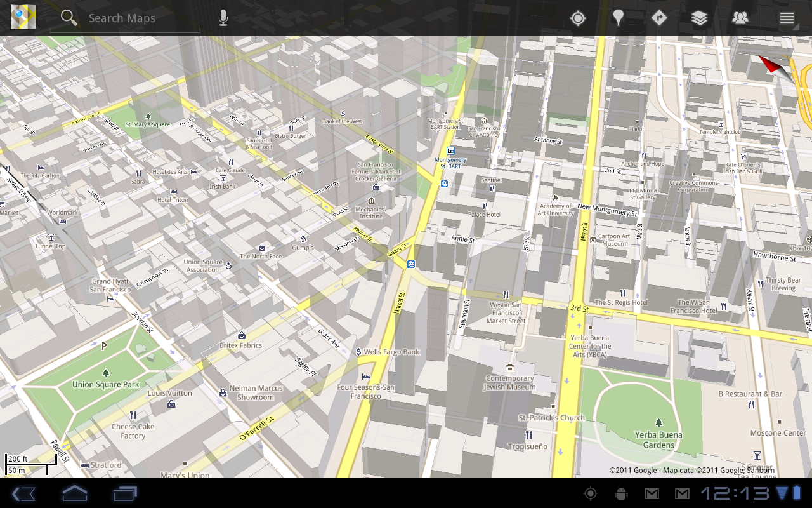
Task: Start voice search with microphone icon
Action: click(x=223, y=18)
